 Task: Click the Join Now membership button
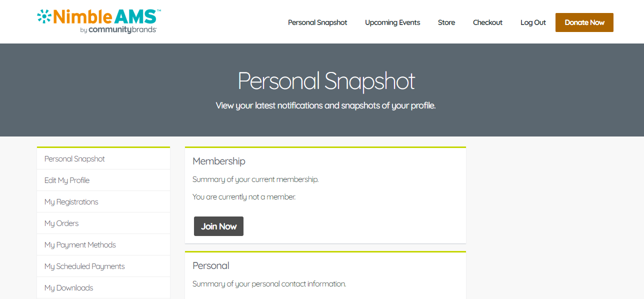pyautogui.click(x=218, y=226)
